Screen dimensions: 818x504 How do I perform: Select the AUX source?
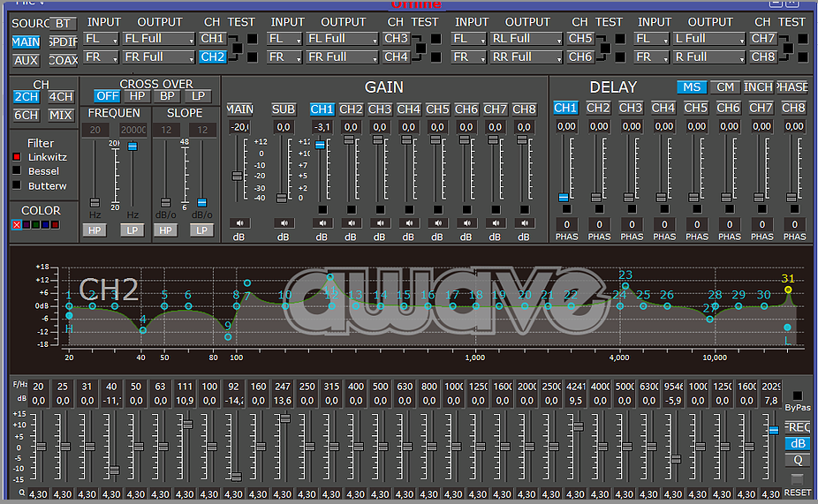[27, 60]
